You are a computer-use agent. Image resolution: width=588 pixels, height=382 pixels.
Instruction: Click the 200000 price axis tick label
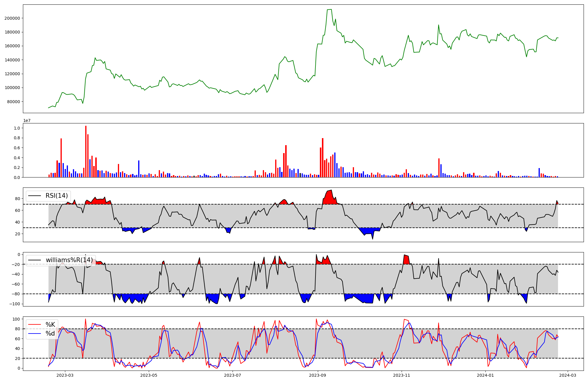point(12,18)
